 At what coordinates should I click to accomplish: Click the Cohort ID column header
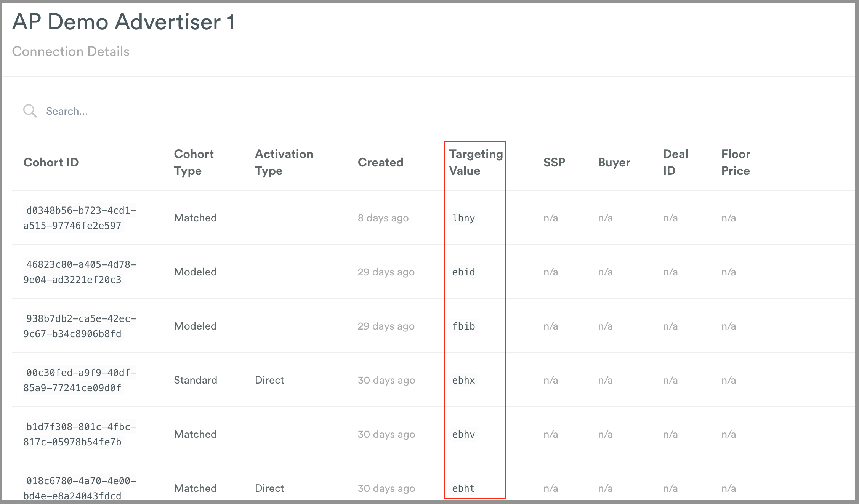pos(51,162)
